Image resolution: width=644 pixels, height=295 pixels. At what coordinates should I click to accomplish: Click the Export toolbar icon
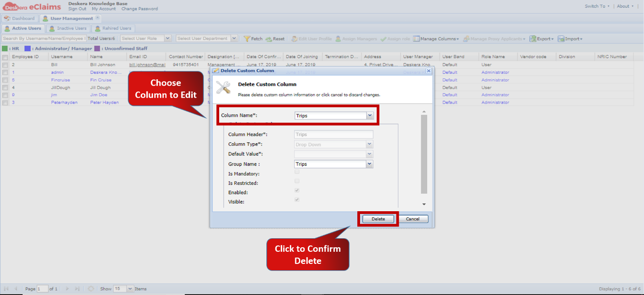coord(533,39)
